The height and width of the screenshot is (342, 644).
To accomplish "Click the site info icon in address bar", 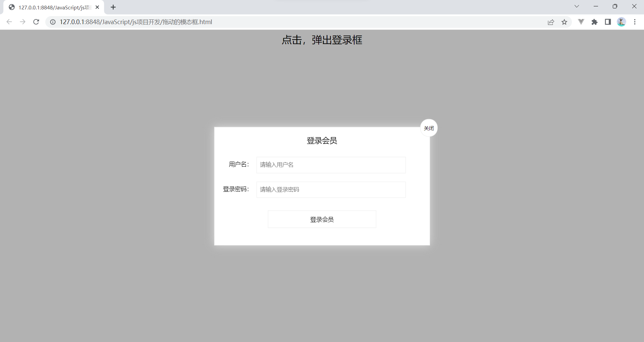I will point(53,22).
